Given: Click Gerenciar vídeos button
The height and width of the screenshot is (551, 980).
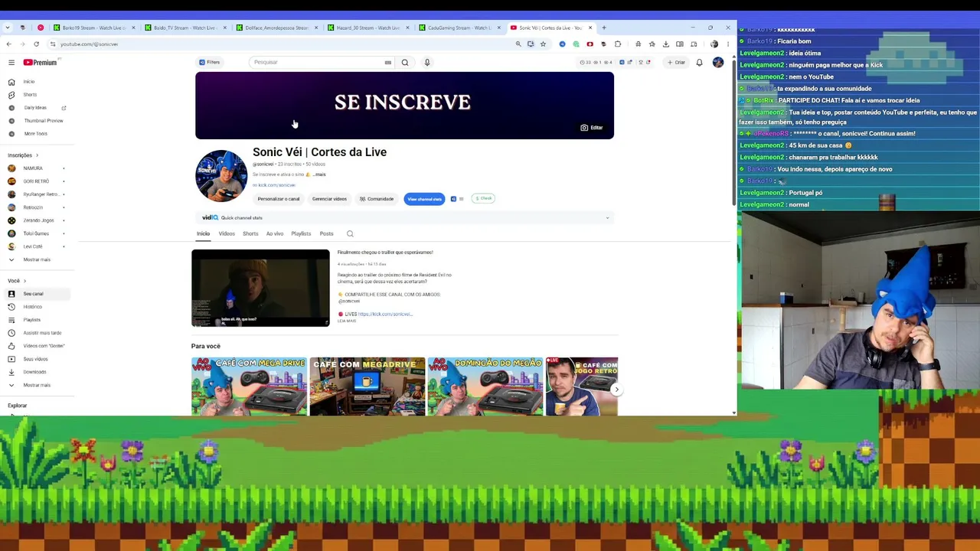Looking at the screenshot, I should (329, 199).
